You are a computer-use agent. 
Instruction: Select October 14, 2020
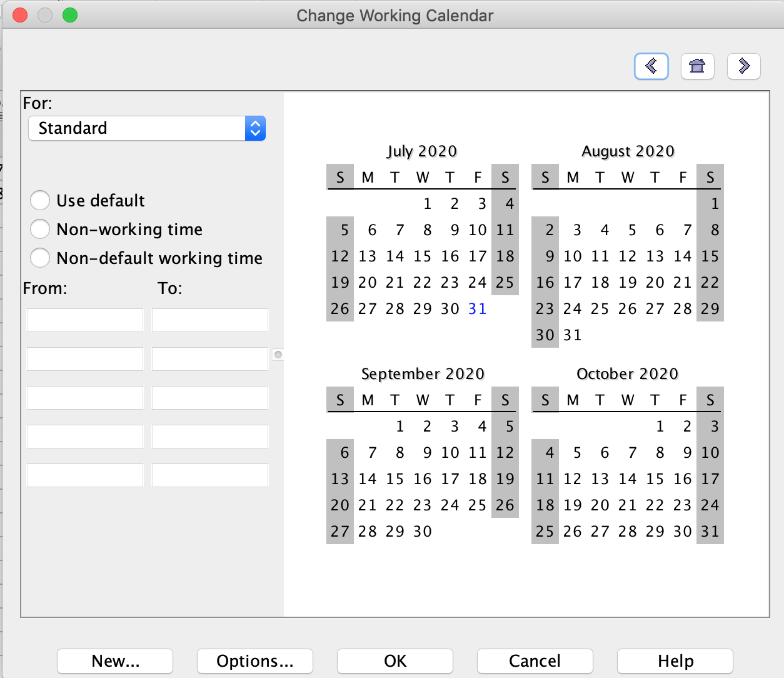[x=628, y=478]
